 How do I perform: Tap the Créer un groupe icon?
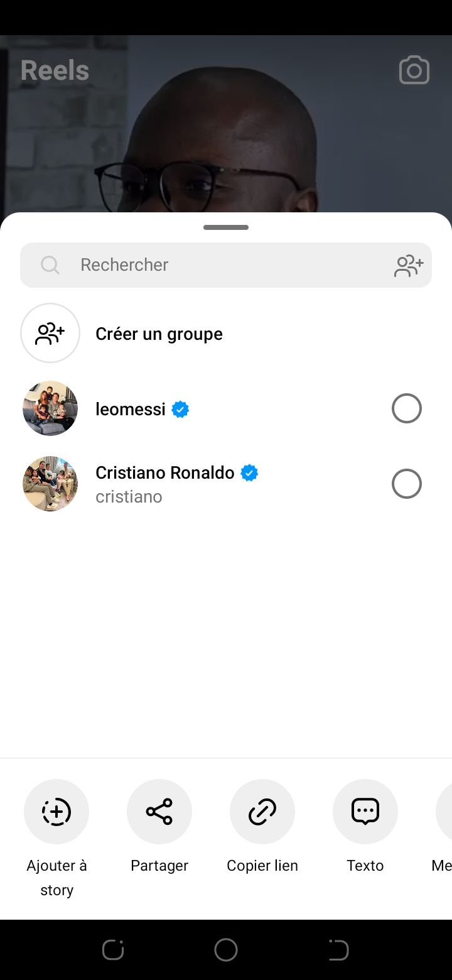point(50,333)
